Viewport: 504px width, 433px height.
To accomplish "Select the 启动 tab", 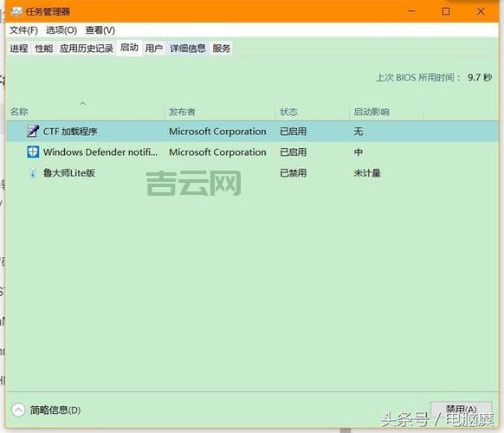I will [129, 48].
